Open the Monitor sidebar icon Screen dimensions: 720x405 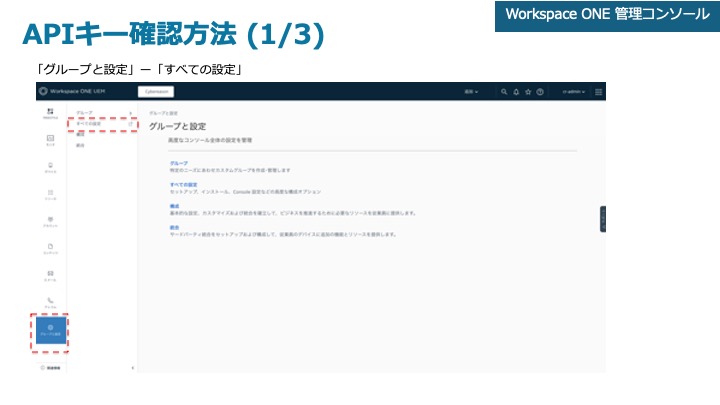[51, 141]
